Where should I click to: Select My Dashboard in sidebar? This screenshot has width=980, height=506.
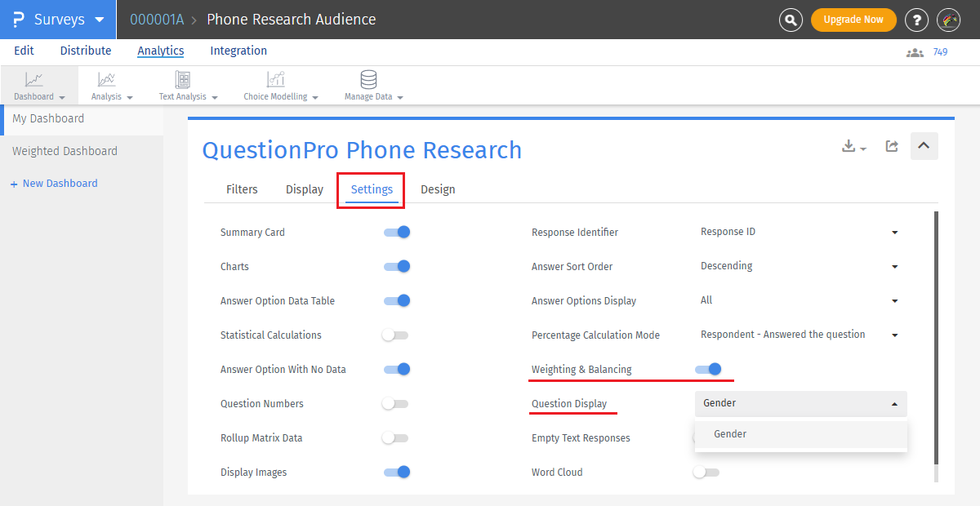[x=82, y=118]
